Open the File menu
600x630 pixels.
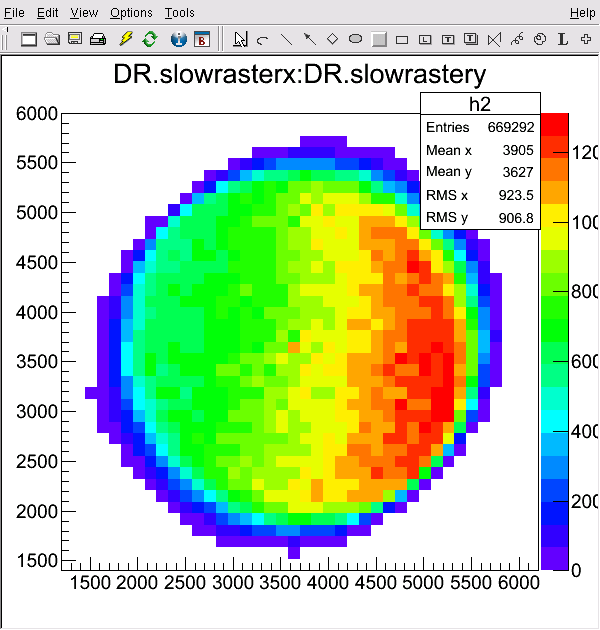click(x=14, y=13)
